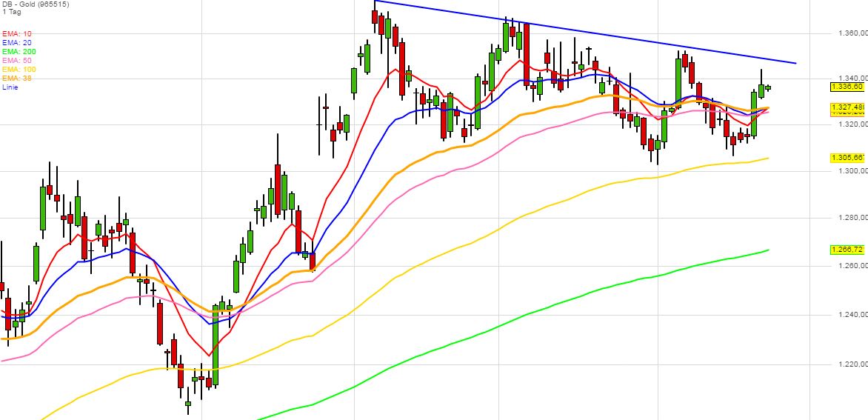Image resolution: width=868 pixels, height=420 pixels.
Task: Select the blue descending trendline
Action: [585, 32]
